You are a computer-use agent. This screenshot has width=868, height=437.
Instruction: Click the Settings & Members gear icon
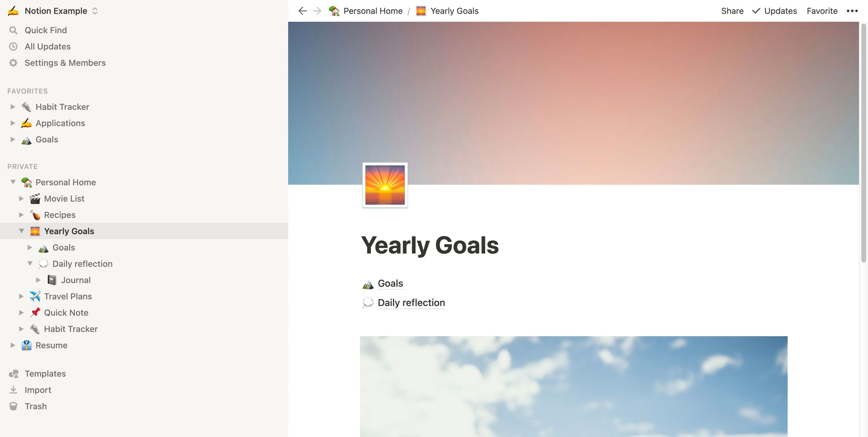coord(13,62)
